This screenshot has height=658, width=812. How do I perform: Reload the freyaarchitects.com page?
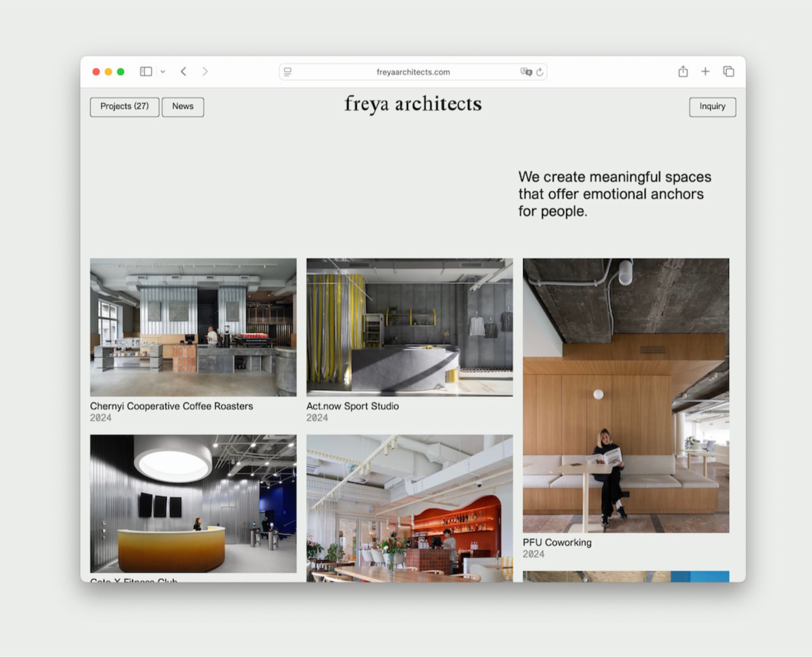[x=540, y=72]
